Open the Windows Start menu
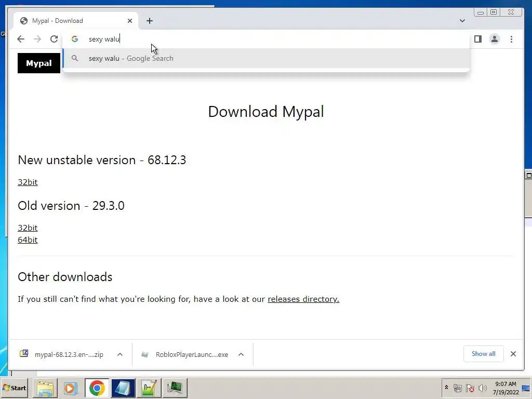This screenshot has height=399, width=532. click(x=14, y=388)
